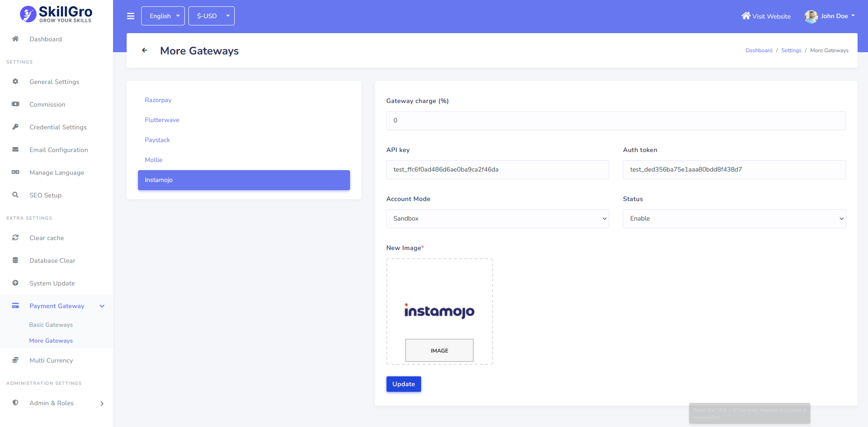The image size is (868, 427).
Task: Click the Multi Currency coins icon
Action: [x=15, y=360]
